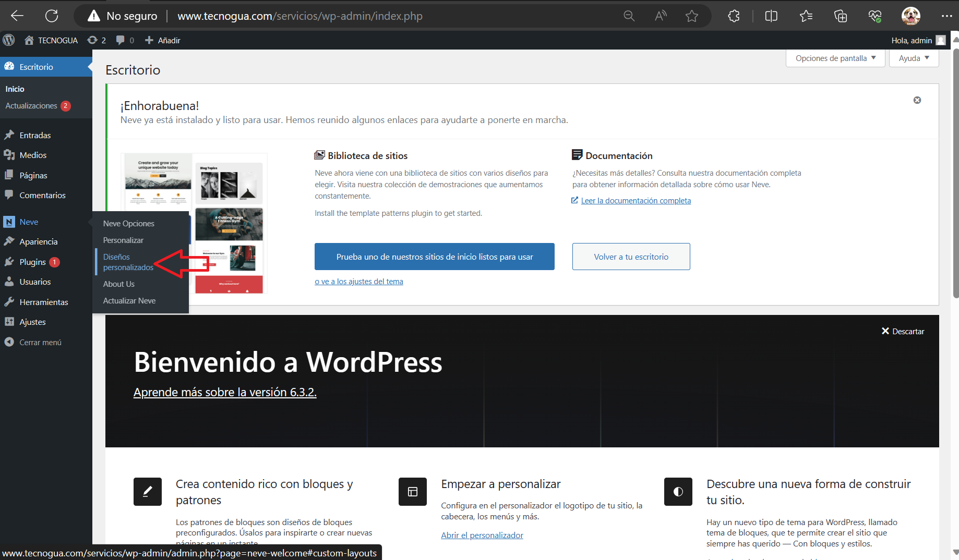
Task: Open Actualizaciones in the sidebar
Action: (x=38, y=106)
